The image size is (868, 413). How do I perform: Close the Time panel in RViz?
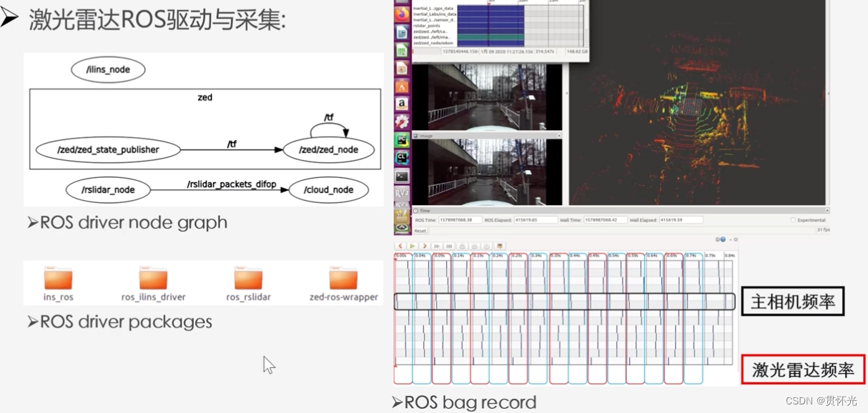tap(827, 211)
